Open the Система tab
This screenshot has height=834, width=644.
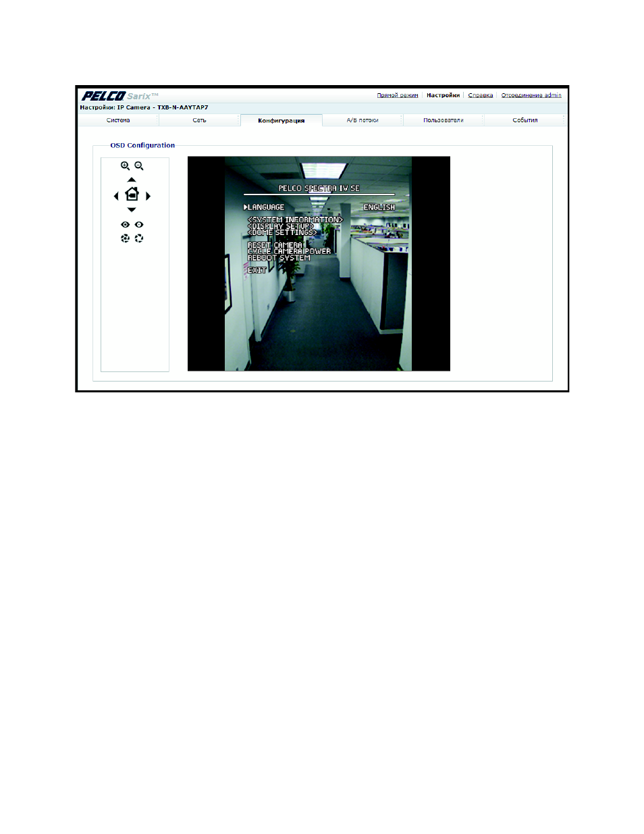pos(118,120)
